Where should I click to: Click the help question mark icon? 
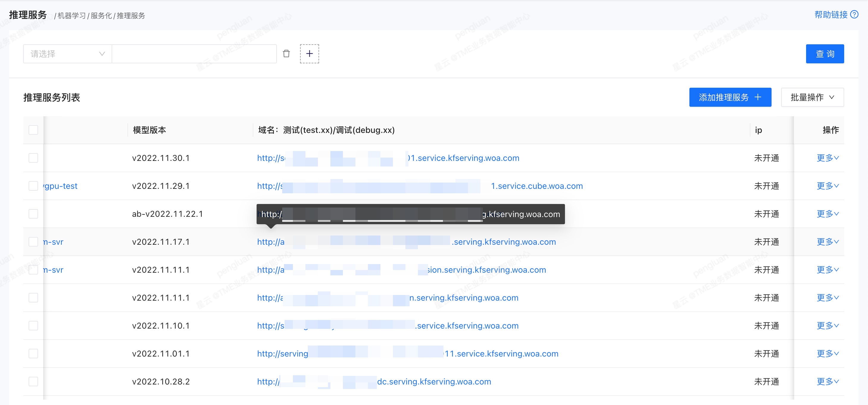854,15
